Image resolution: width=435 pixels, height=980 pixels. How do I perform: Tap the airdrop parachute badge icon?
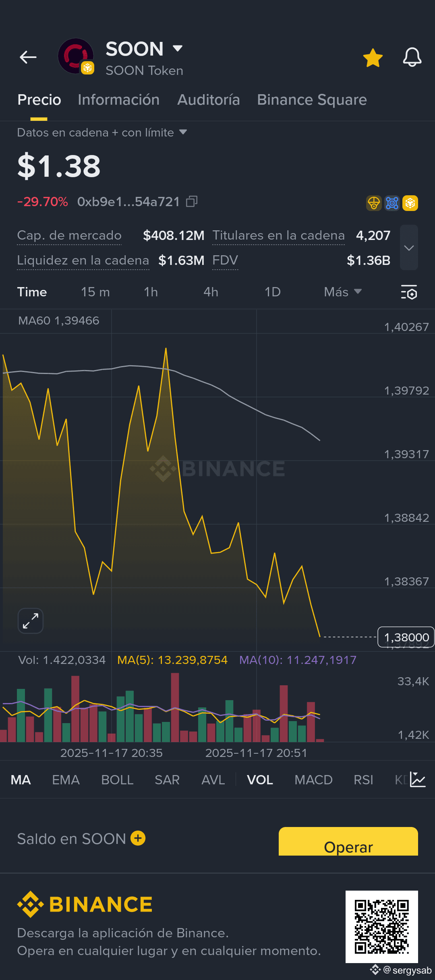click(374, 203)
